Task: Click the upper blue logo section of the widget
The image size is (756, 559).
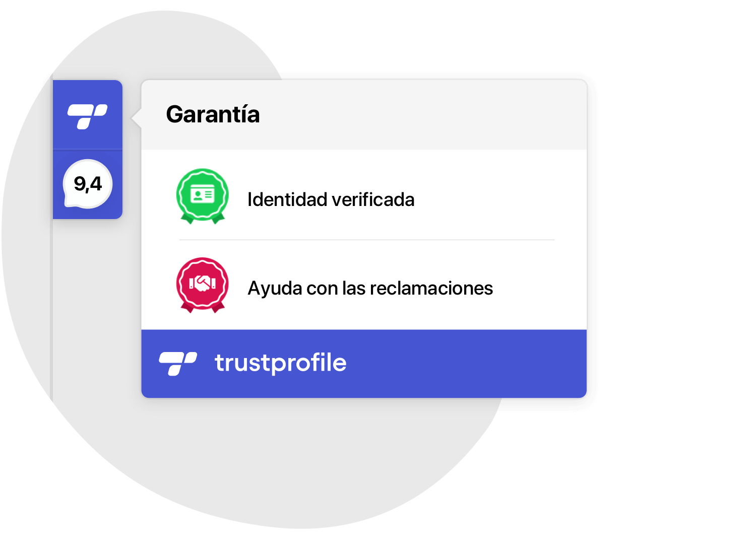Action: pos(88,115)
